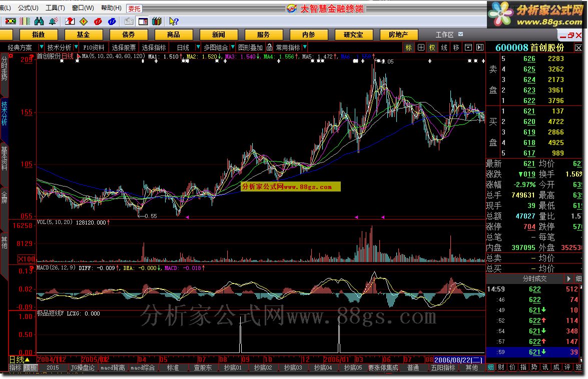This screenshot has height=379, width=588.
Task: Open the 窗口(W) menu
Action: pyautogui.click(x=83, y=8)
